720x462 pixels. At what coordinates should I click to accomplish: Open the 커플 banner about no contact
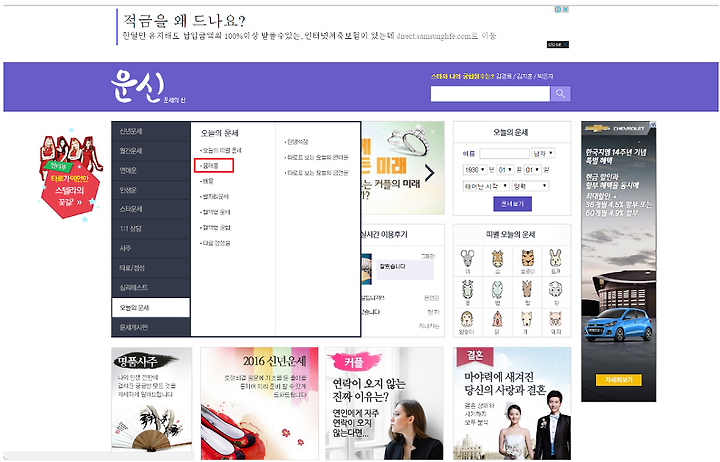pos(385,403)
